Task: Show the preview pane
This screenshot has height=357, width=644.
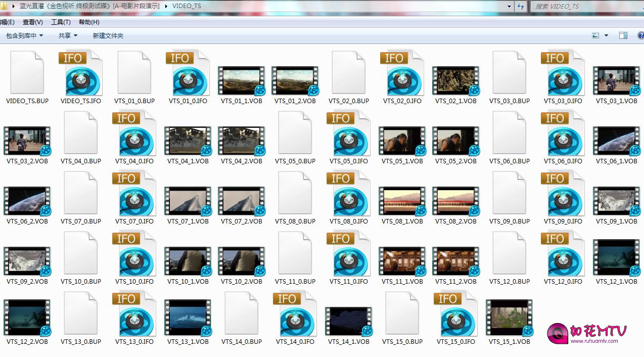Action: (x=623, y=35)
